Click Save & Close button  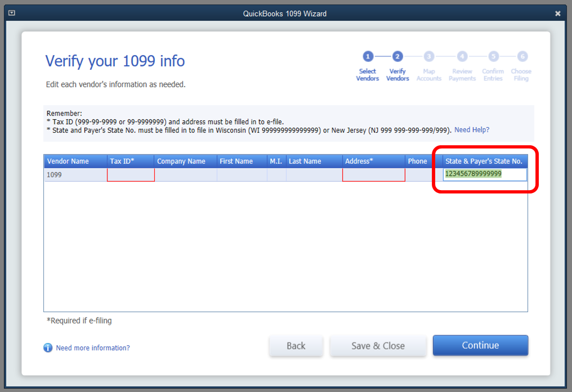[x=378, y=345]
